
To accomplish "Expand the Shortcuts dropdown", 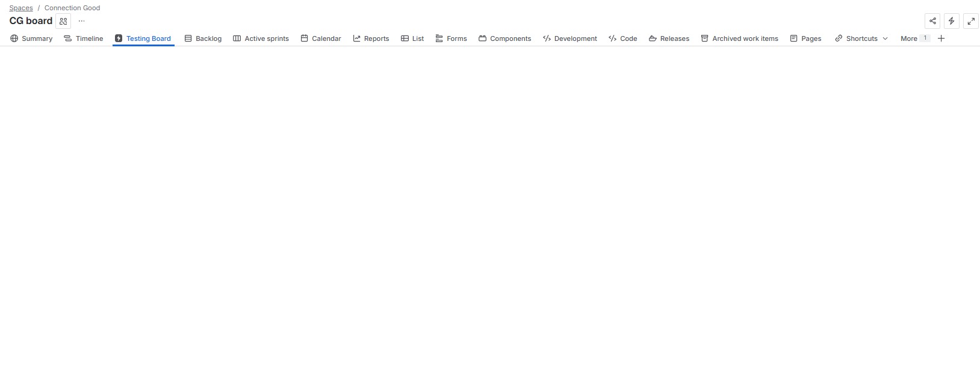I will (x=861, y=39).
